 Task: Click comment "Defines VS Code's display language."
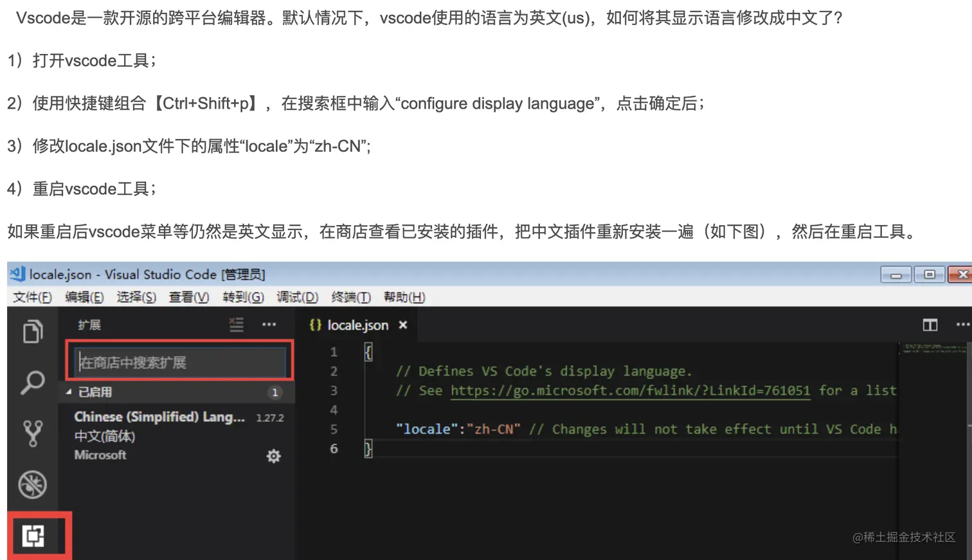544,371
